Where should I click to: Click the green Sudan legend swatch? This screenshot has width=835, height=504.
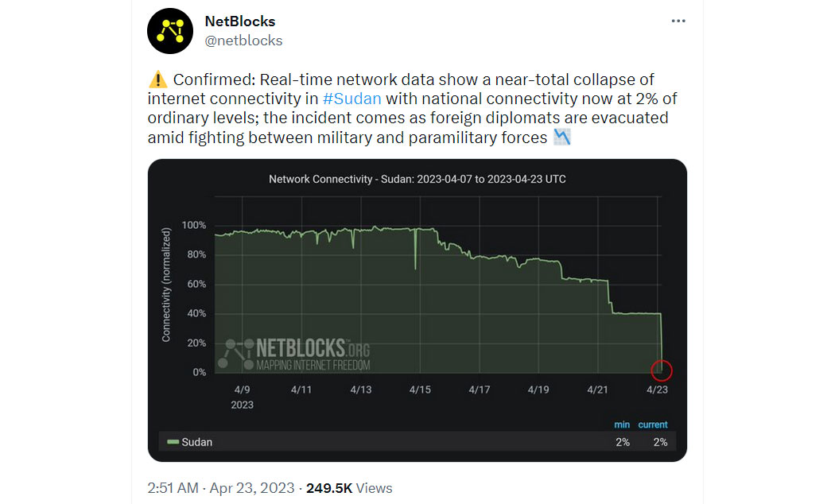(x=173, y=442)
